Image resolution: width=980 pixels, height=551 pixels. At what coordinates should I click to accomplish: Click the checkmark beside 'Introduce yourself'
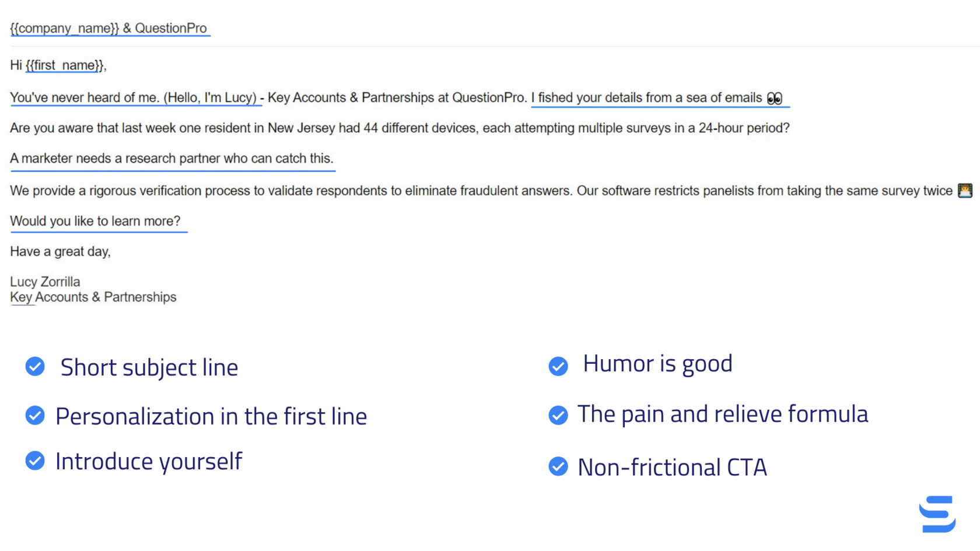[x=35, y=461]
